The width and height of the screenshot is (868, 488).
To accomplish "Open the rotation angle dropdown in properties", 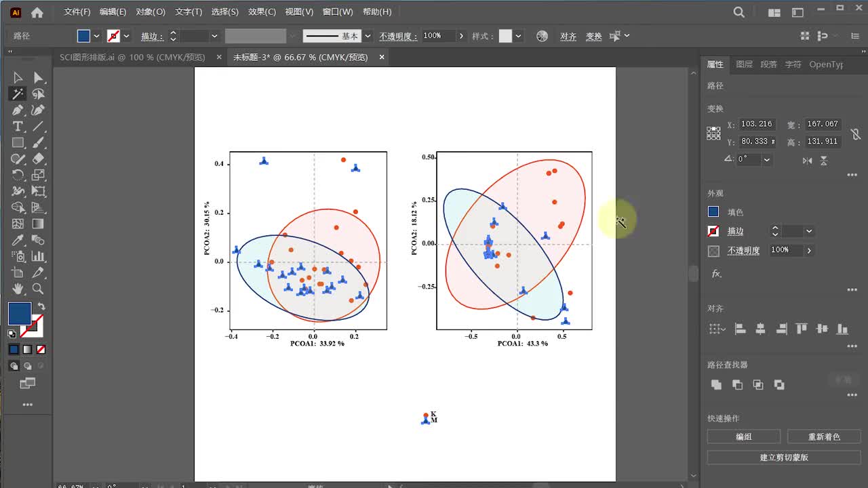I will [x=767, y=160].
